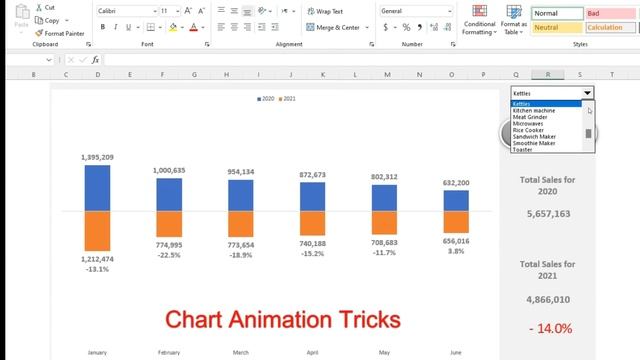Screen dimensions: 640x360
Task: Open Copy options arrow
Action: coord(67,20)
